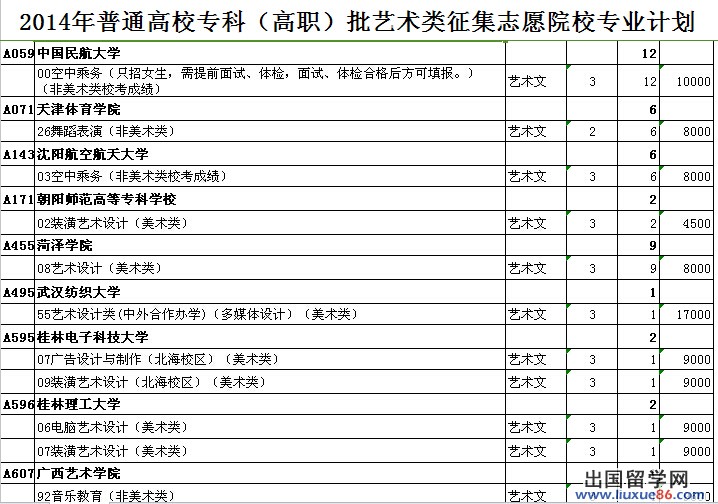The height and width of the screenshot is (504, 718).
Task: Select the 00空中乘务 major description cell
Action: [x=255, y=81]
